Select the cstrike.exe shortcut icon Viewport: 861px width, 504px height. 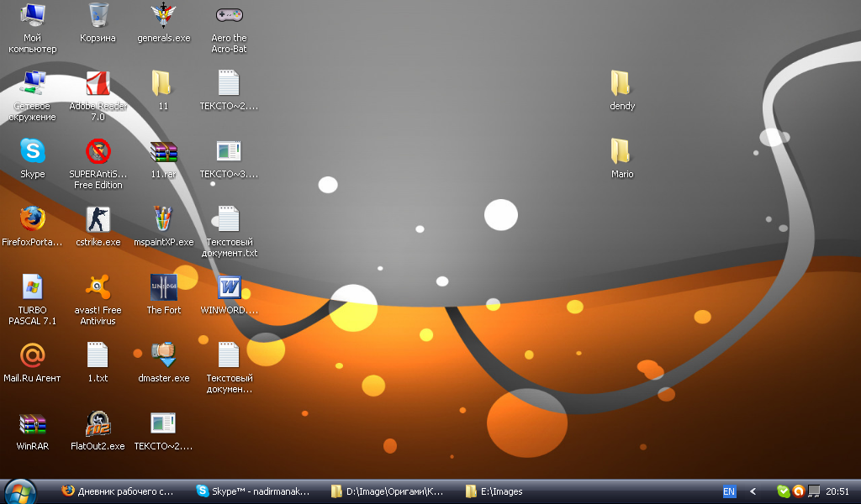pyautogui.click(x=98, y=220)
